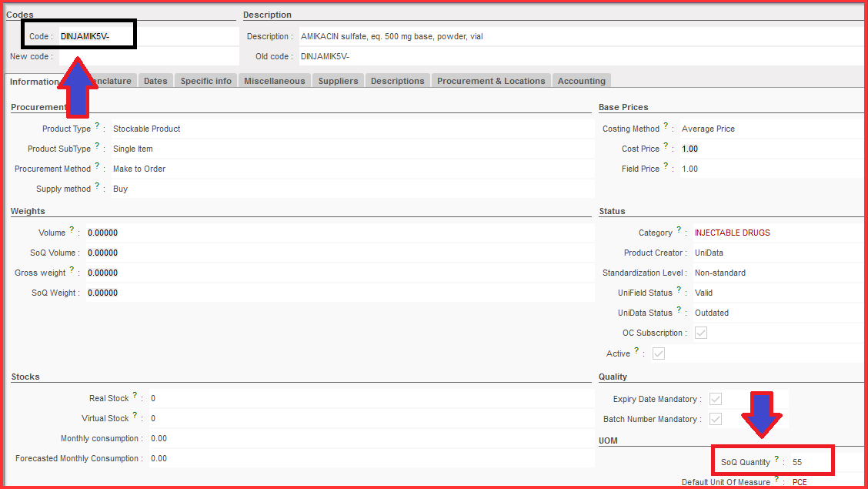868x489 pixels.
Task: Show help for Virtual Stock field
Action: point(135,416)
